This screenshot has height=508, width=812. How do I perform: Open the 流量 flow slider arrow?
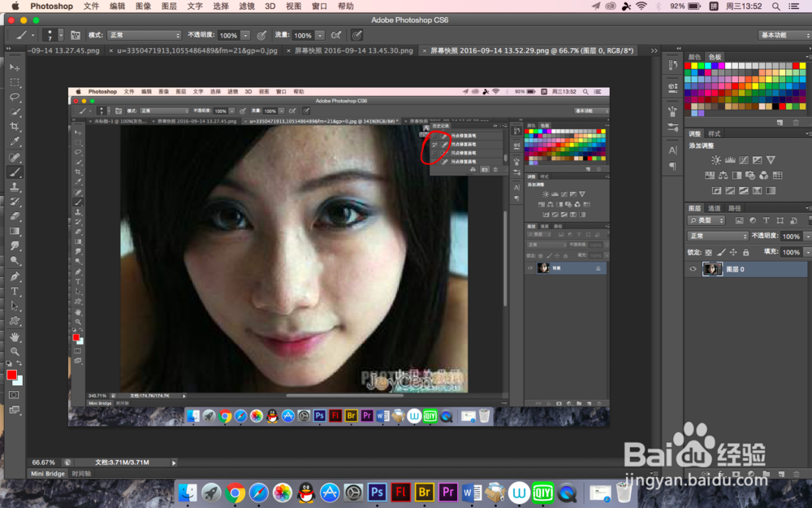tap(320, 35)
